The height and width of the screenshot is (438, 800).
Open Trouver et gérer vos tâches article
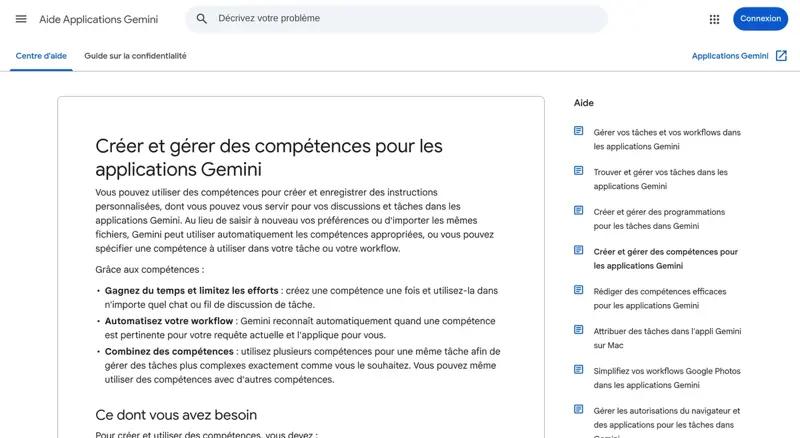pyautogui.click(x=660, y=179)
